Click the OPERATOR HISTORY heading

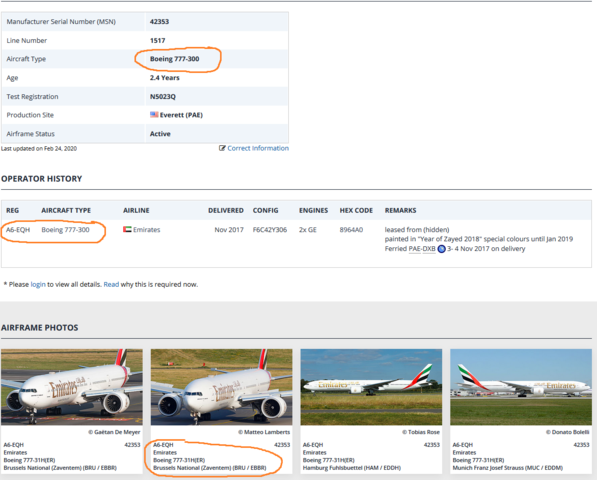[x=42, y=179]
